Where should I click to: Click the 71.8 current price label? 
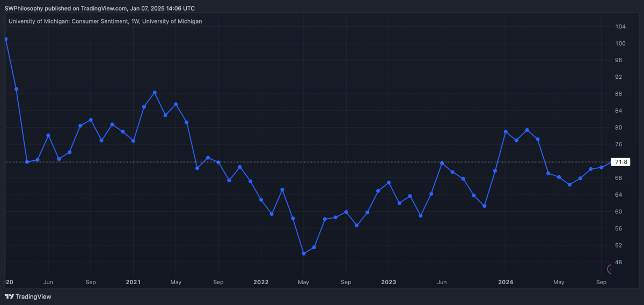pyautogui.click(x=621, y=162)
